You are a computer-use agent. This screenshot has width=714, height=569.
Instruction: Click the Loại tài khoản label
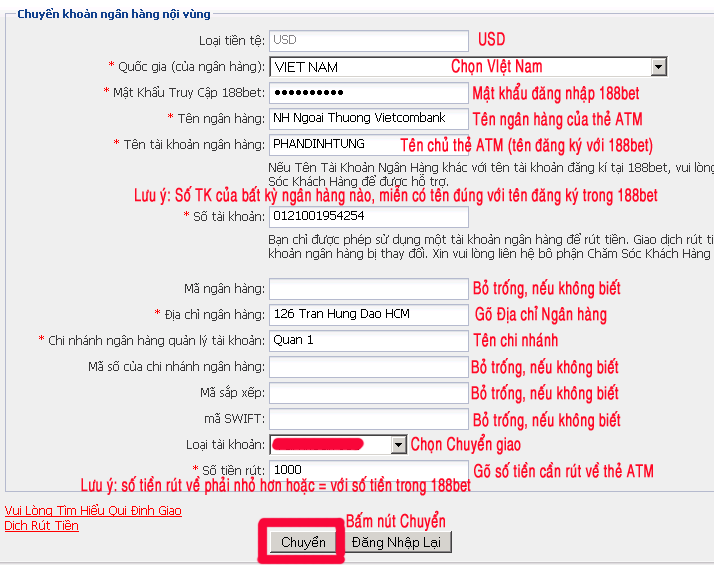pyautogui.click(x=225, y=445)
